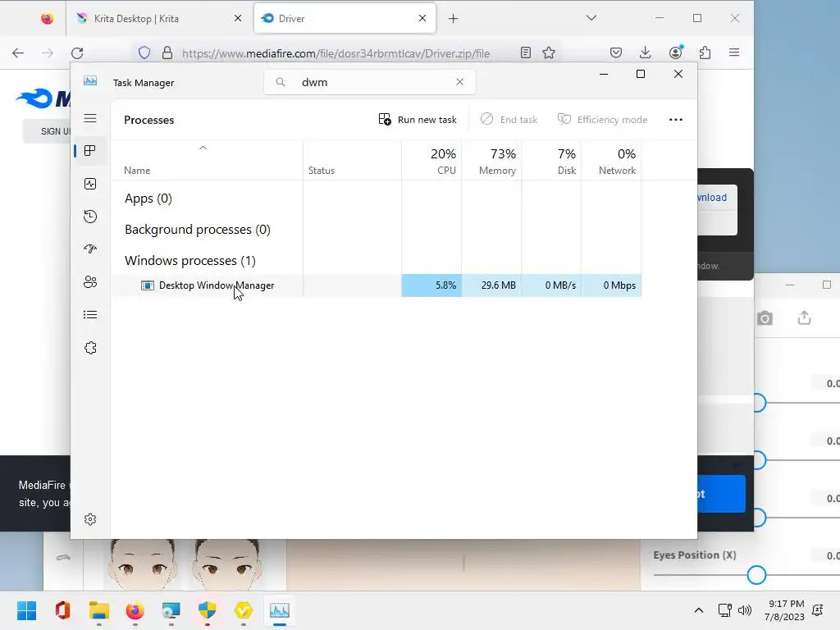This screenshot has width=840, height=630.
Task: Go back in Firefox
Action: (x=18, y=53)
